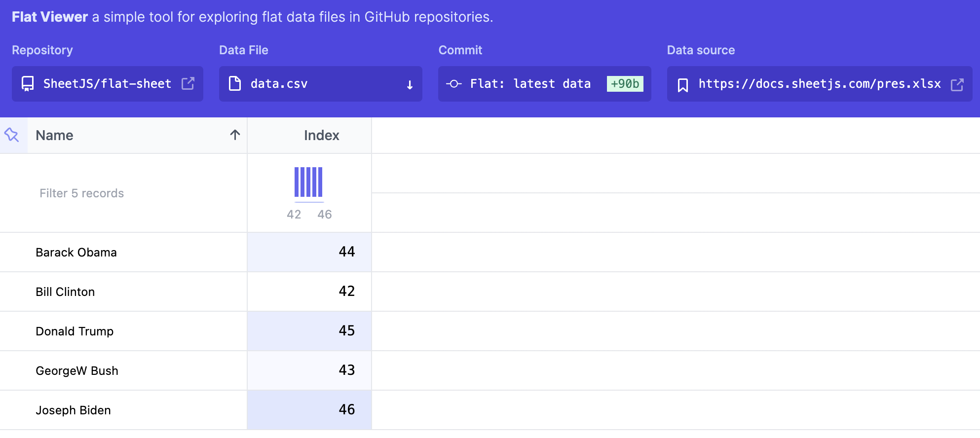The width and height of the screenshot is (980, 438).
Task: Open external link icon beside SheetJS/flat-sheet
Action: tap(188, 83)
